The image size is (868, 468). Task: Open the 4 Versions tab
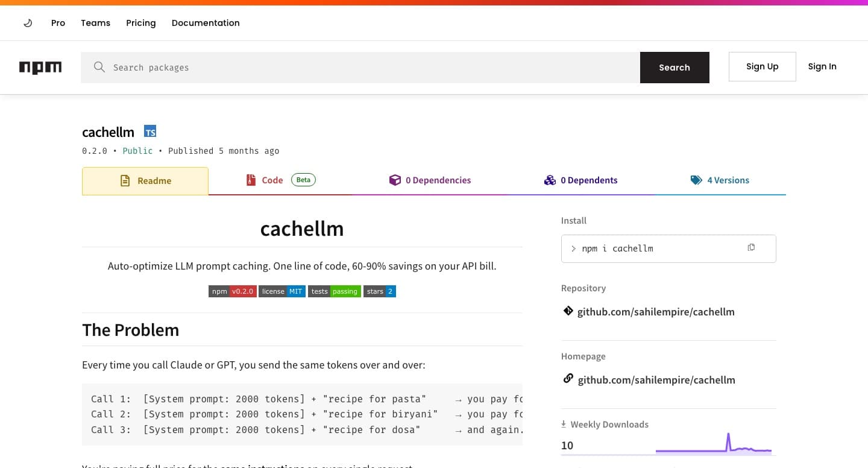[x=720, y=180]
